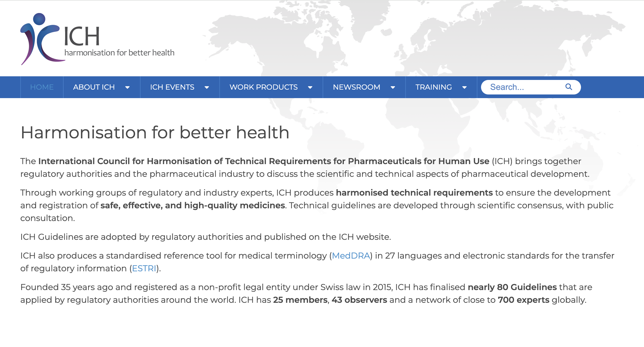Open the HOME menu item

[x=42, y=87]
